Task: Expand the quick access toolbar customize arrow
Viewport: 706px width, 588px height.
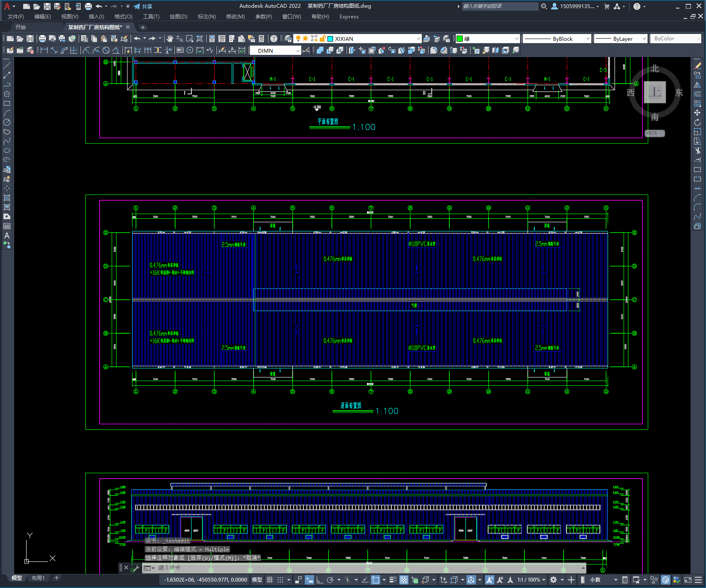Action: pos(128,6)
